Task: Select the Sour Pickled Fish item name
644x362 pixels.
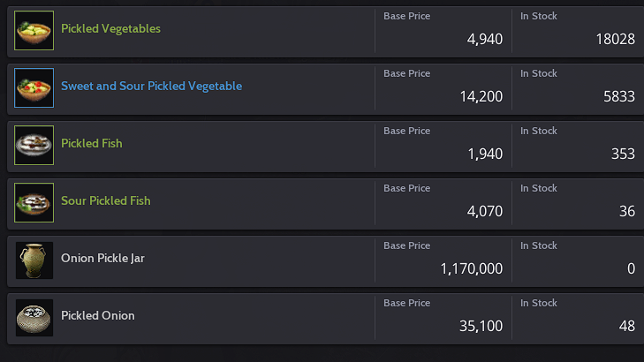Action: [106, 201]
